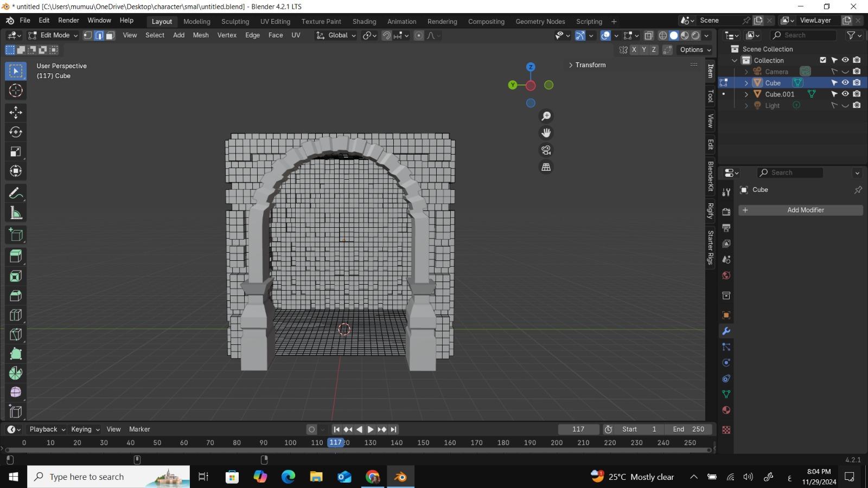Image resolution: width=868 pixels, height=488 pixels.
Task: Click the Marker menu in timeline
Action: (x=139, y=429)
